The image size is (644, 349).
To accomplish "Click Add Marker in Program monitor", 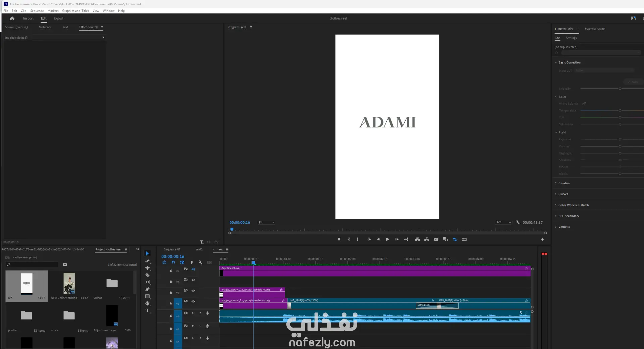I will tap(339, 239).
